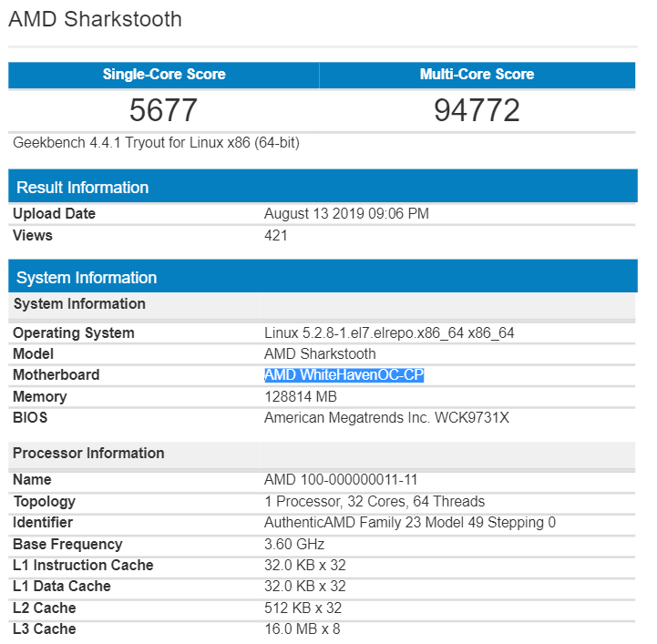Select the multi-core score 94772
This screenshot has width=657, height=644.
pyautogui.click(x=477, y=110)
